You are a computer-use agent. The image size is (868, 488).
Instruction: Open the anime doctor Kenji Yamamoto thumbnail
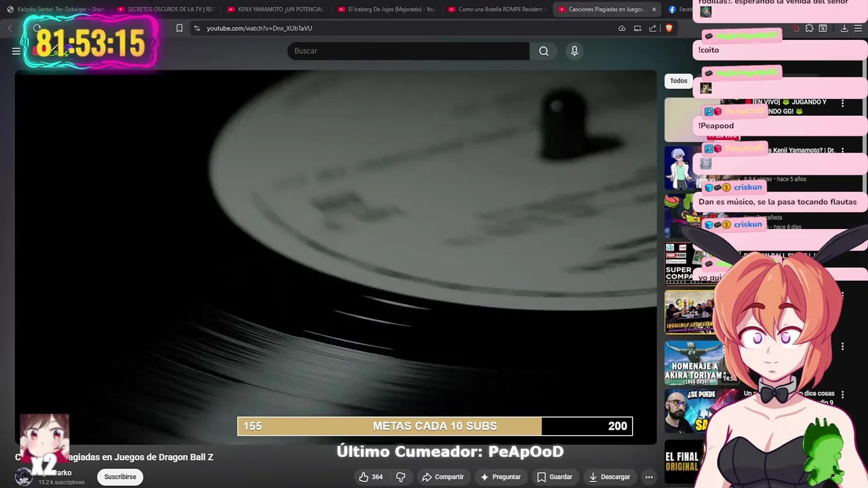pos(680,168)
